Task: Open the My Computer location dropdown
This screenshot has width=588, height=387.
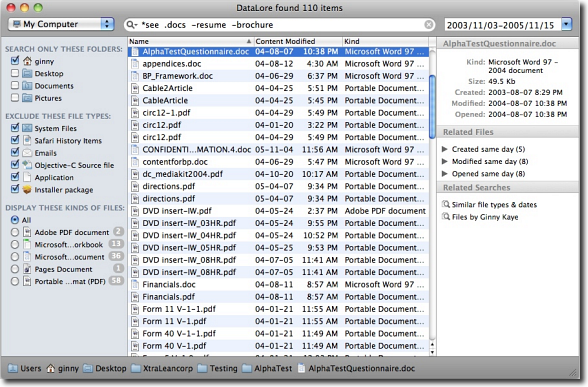Action: point(61,24)
